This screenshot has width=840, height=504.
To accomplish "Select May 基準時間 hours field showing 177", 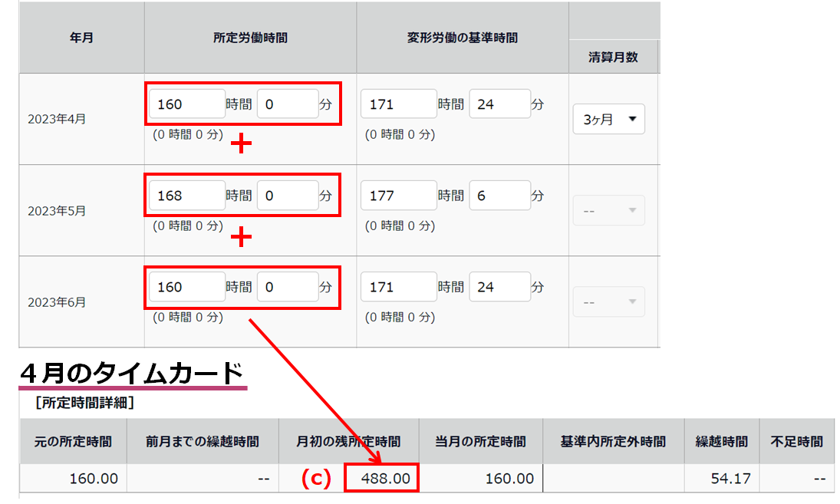I will point(399,196).
